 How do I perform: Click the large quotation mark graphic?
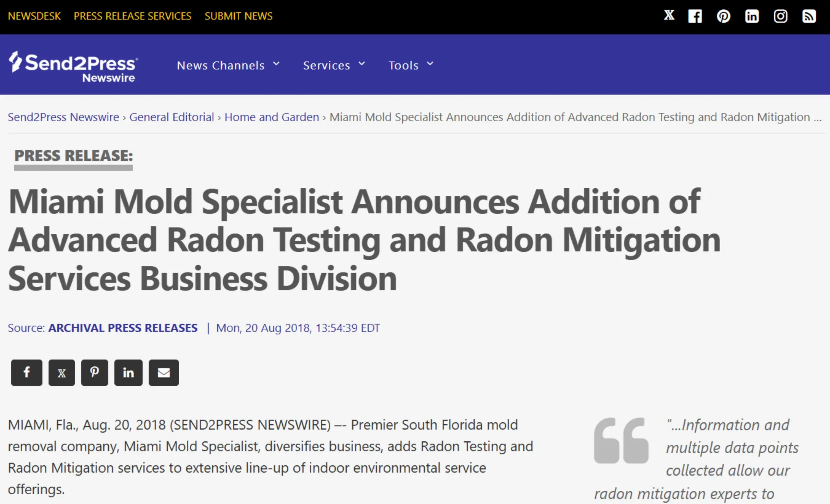tap(621, 440)
